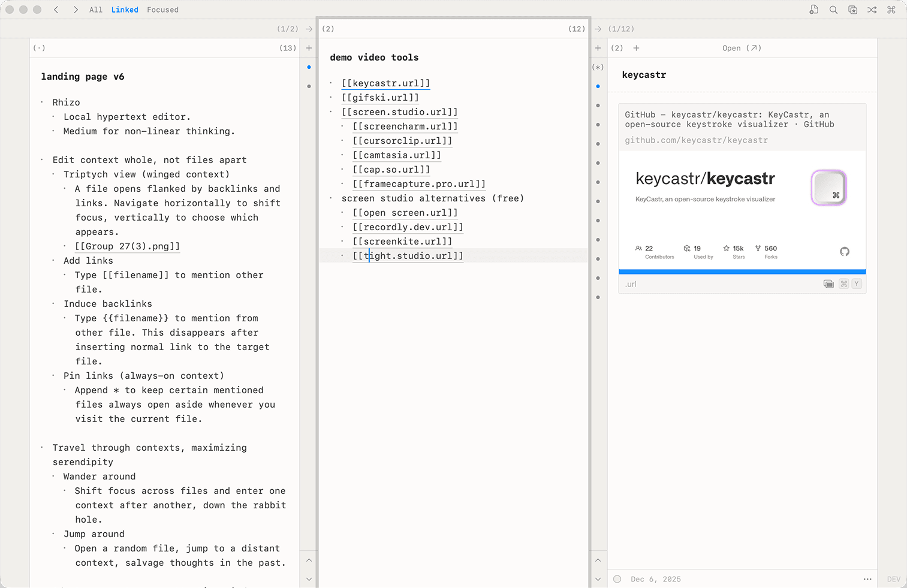Click the plus beside the (13) counter
This screenshot has width=907, height=588.
[309, 48]
